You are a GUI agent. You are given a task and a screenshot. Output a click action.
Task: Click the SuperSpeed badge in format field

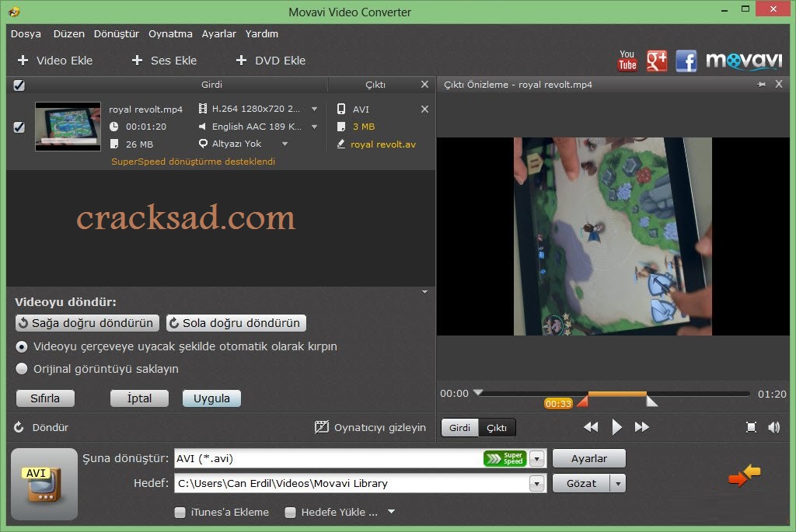click(x=504, y=458)
